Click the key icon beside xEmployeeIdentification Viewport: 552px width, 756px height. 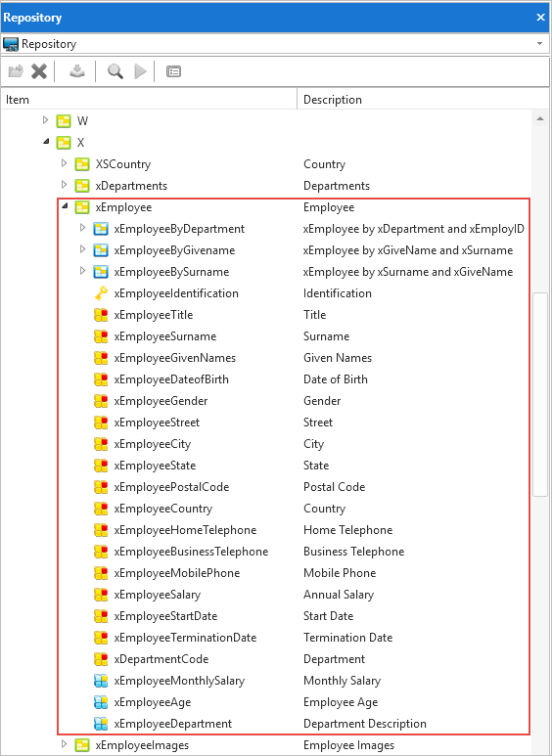tap(101, 293)
